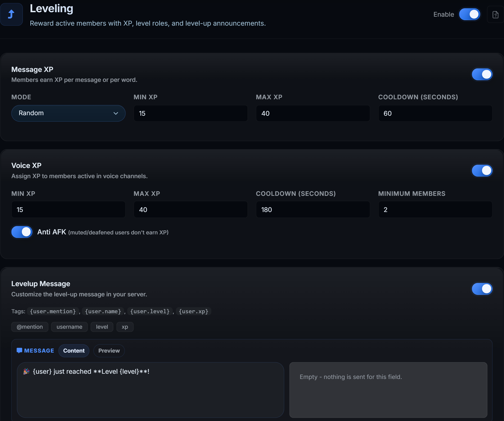Focus the Message XP Max XP field

(x=313, y=113)
